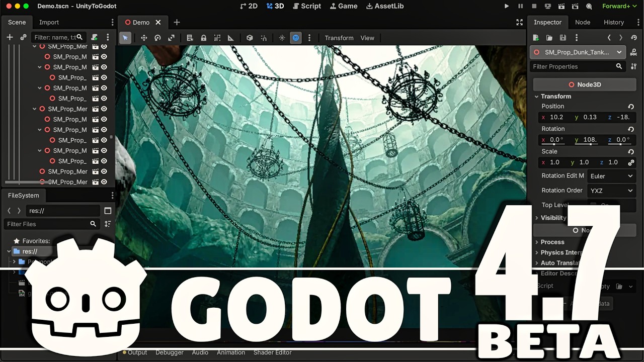This screenshot has width=644, height=362.
Task: Load a resource via Inspector folder icon
Action: pos(549,38)
